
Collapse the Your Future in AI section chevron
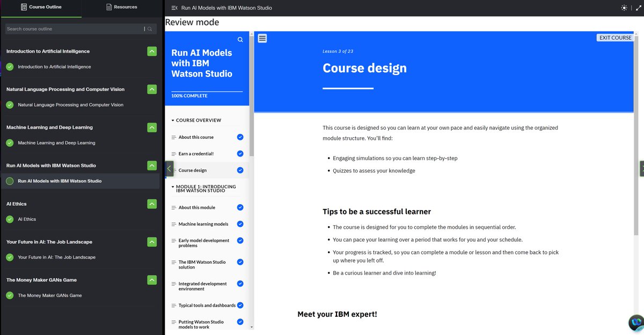point(152,242)
